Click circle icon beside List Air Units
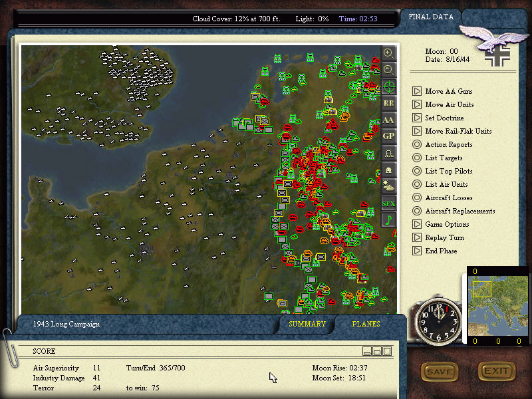 tap(417, 184)
